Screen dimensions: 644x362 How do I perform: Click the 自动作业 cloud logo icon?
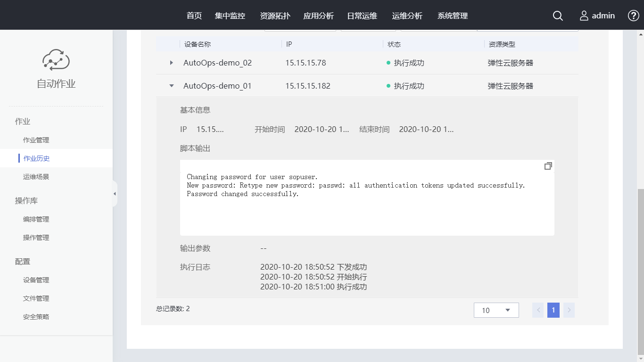click(x=56, y=60)
